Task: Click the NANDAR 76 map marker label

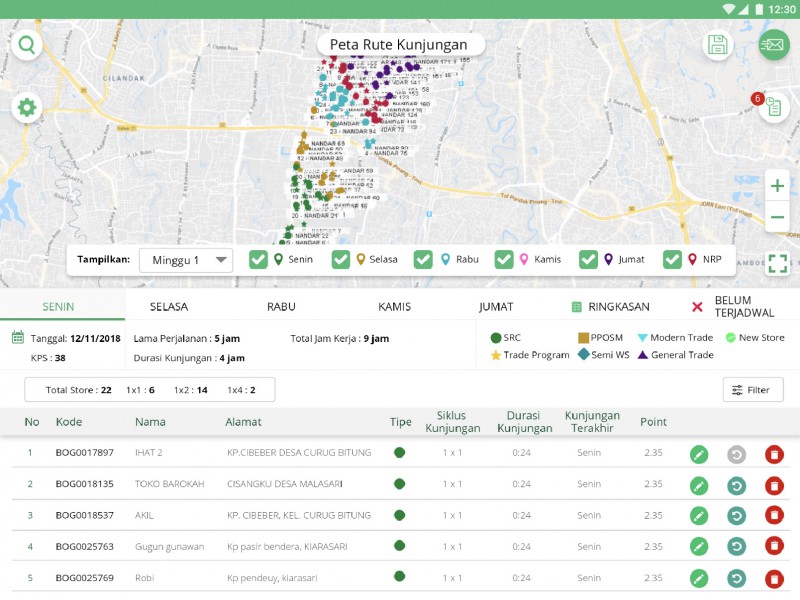Action: tap(387, 153)
